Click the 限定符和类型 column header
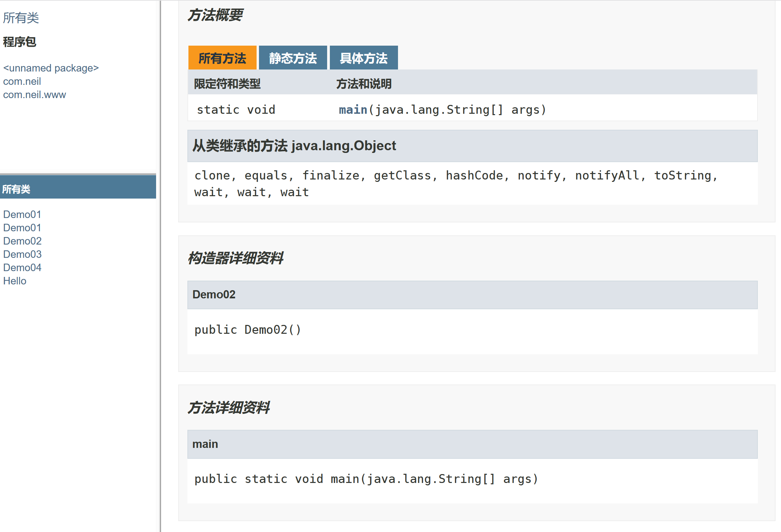 (227, 84)
